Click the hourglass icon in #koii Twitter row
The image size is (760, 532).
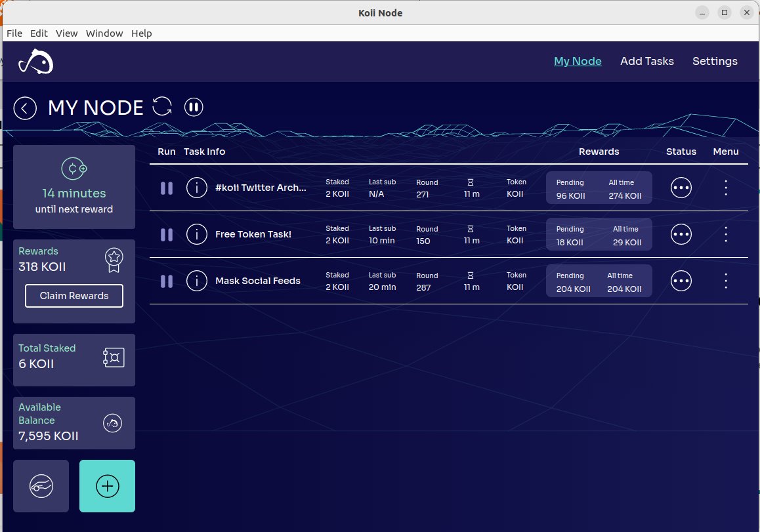click(470, 182)
